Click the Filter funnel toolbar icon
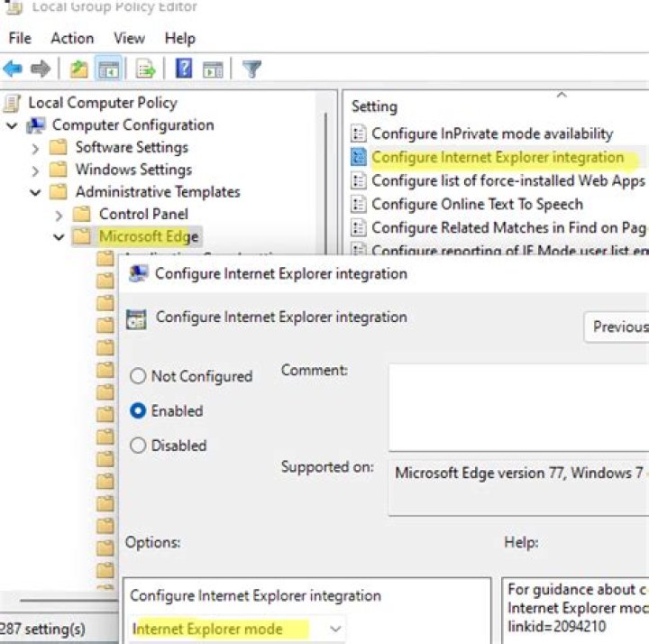Viewport: 649px width, 644px height. [x=252, y=69]
